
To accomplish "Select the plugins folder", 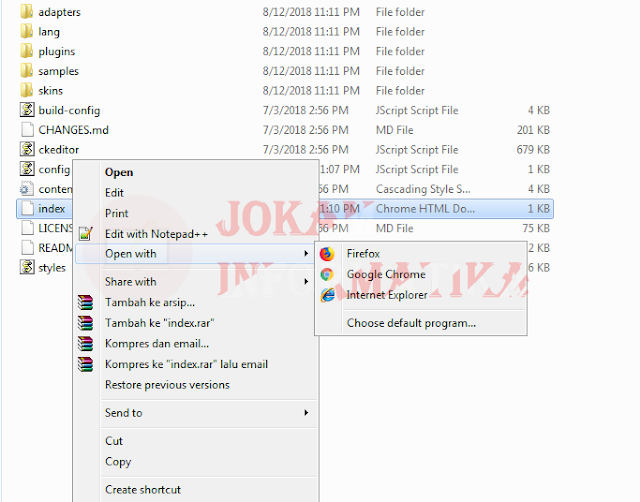I will click(x=57, y=51).
